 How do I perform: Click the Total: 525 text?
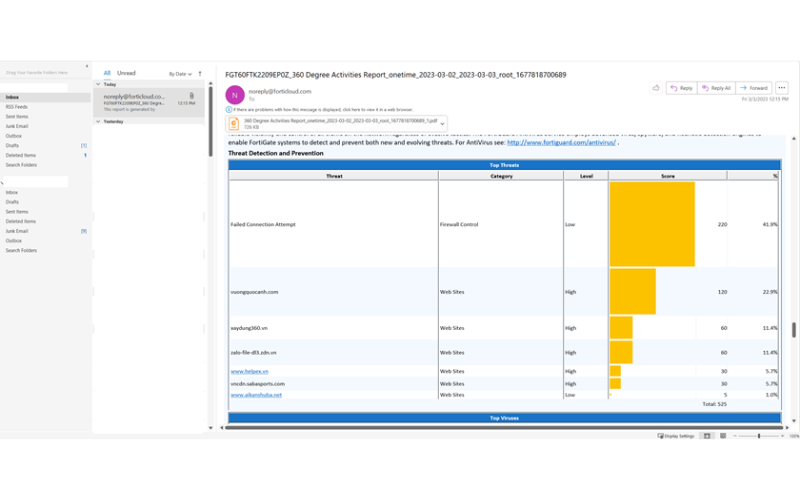point(714,404)
